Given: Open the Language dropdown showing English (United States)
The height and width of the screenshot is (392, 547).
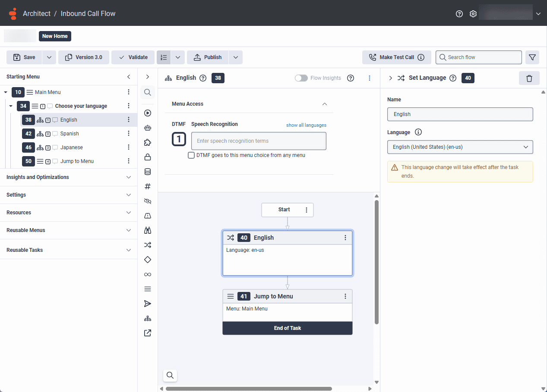Looking at the screenshot, I should tap(460, 147).
